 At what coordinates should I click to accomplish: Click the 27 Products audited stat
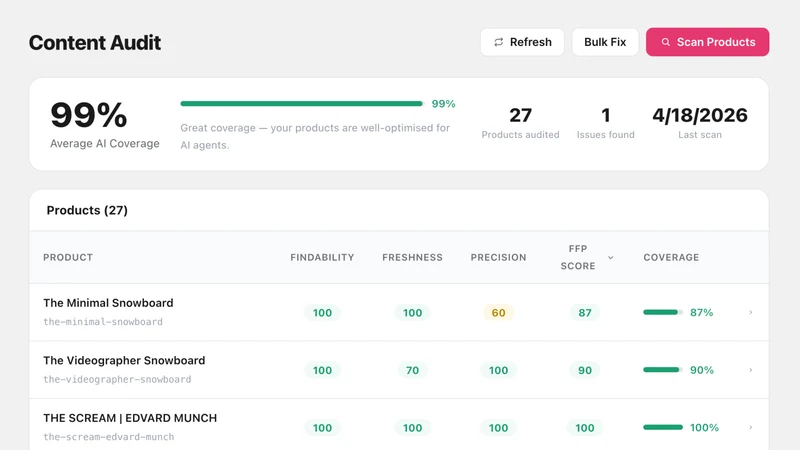(x=520, y=123)
